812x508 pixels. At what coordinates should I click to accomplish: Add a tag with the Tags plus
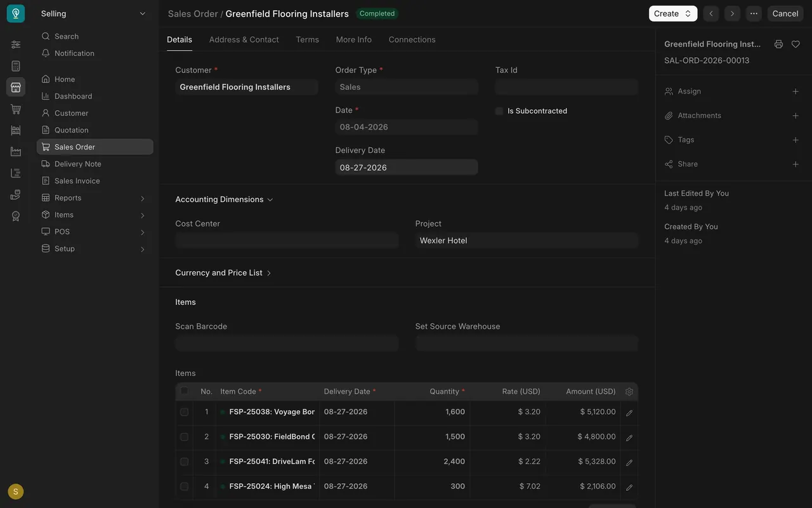point(796,140)
